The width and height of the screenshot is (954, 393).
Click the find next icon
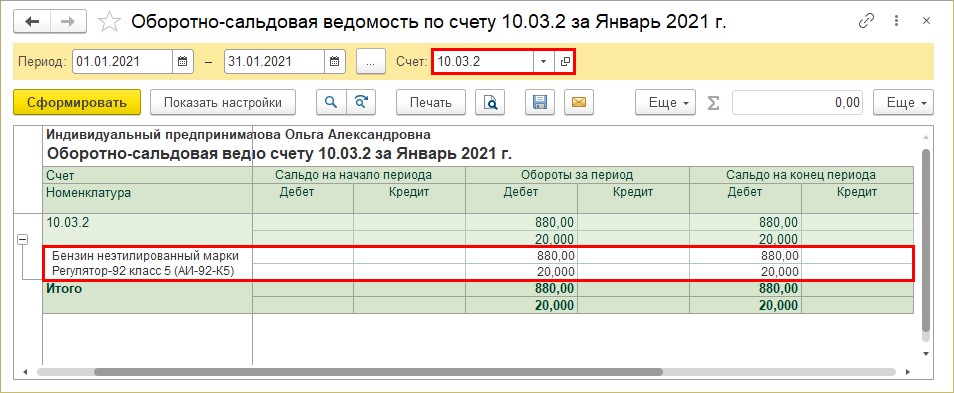pos(361,102)
